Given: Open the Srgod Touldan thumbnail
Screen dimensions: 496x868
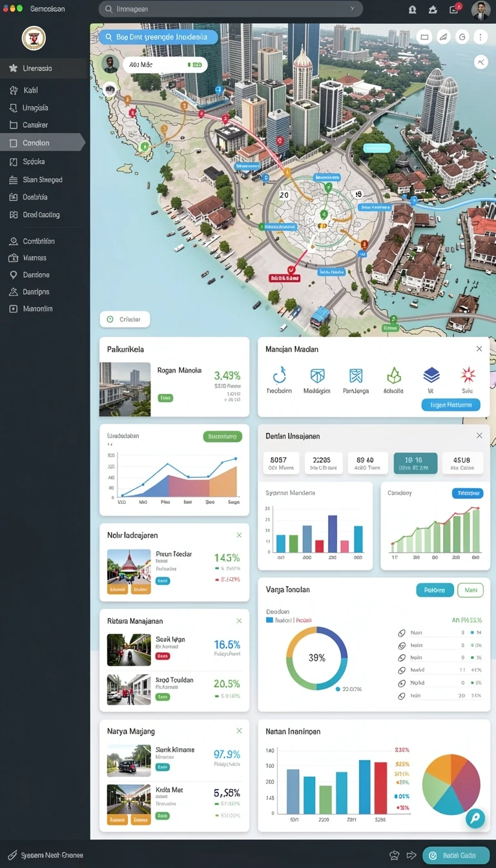Looking at the screenshot, I should [129, 690].
